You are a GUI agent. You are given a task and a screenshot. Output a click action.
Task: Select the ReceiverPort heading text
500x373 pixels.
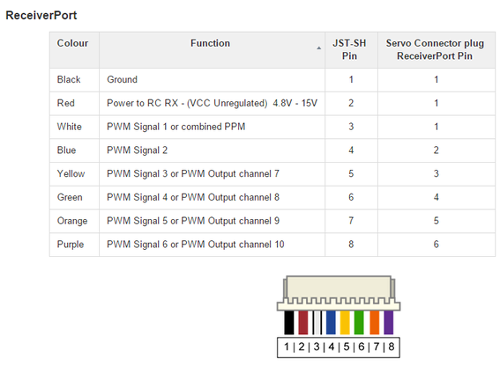pyautogui.click(x=41, y=15)
